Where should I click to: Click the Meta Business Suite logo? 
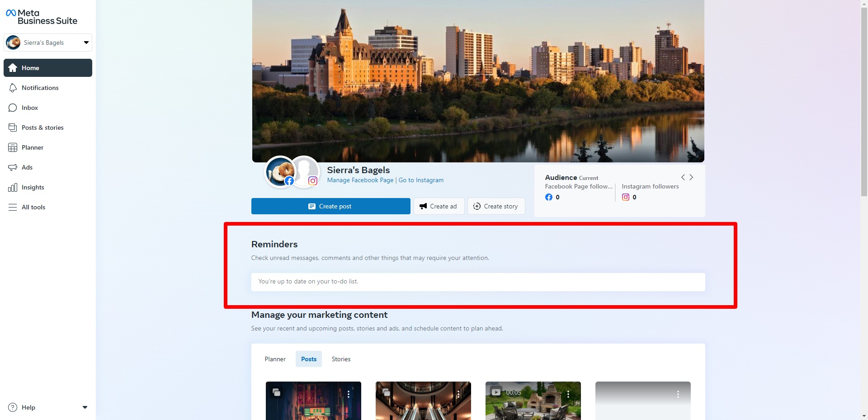pyautogui.click(x=42, y=17)
